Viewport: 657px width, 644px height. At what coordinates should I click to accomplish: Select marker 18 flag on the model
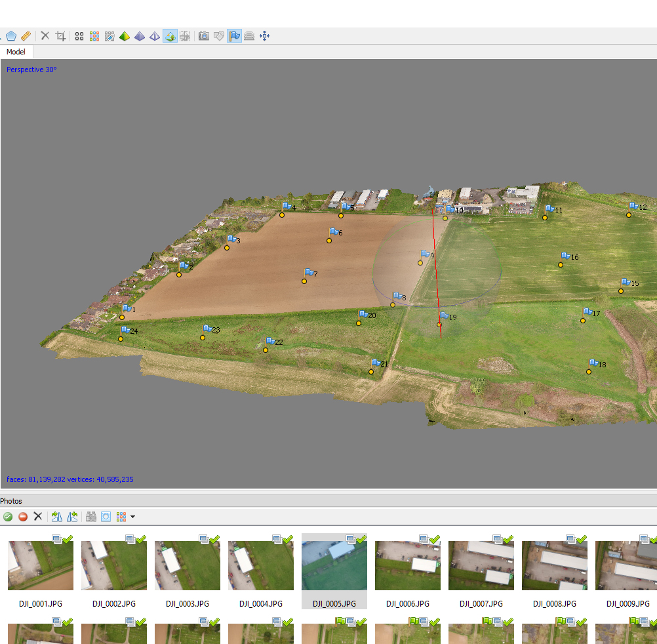[x=593, y=363]
